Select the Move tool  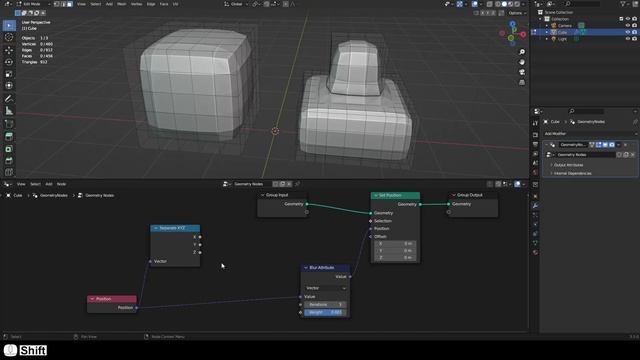[9, 50]
